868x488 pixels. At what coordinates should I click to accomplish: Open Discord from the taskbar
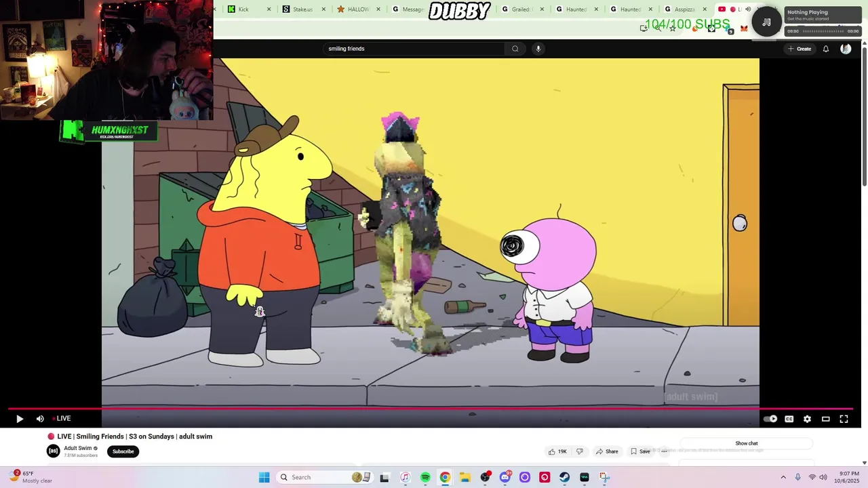(x=505, y=477)
